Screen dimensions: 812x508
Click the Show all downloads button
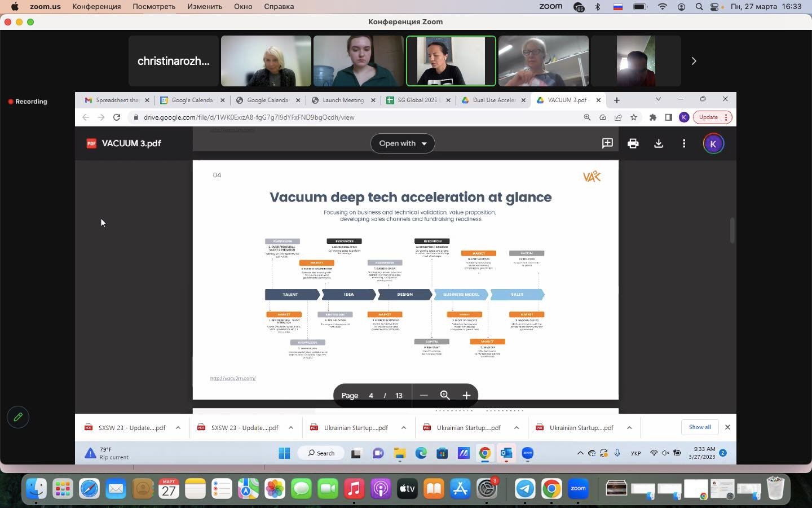pyautogui.click(x=700, y=427)
